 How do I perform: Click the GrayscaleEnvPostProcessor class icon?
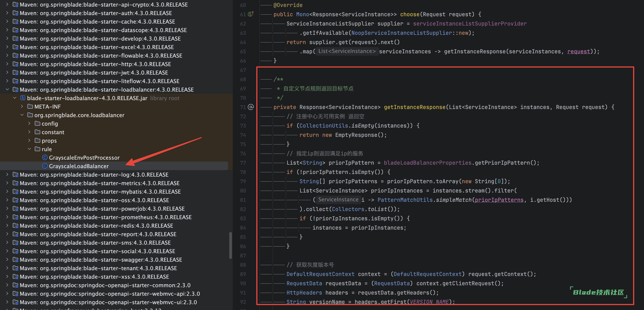[45, 158]
